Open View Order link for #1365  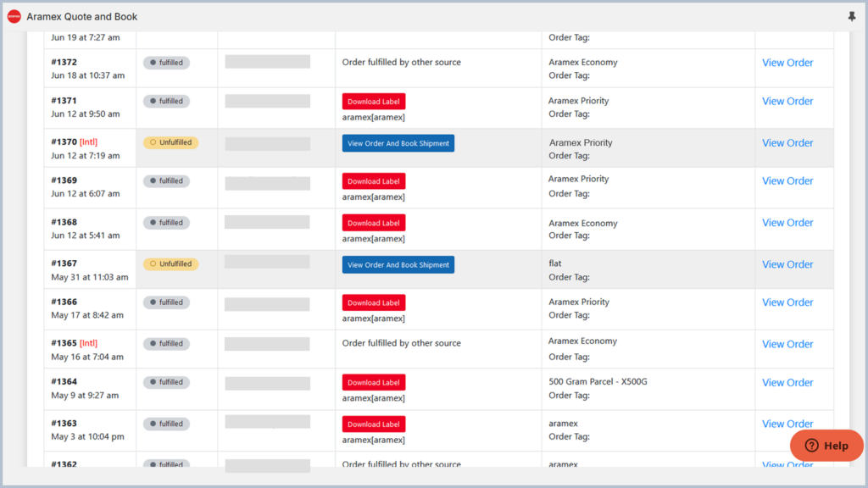point(787,344)
